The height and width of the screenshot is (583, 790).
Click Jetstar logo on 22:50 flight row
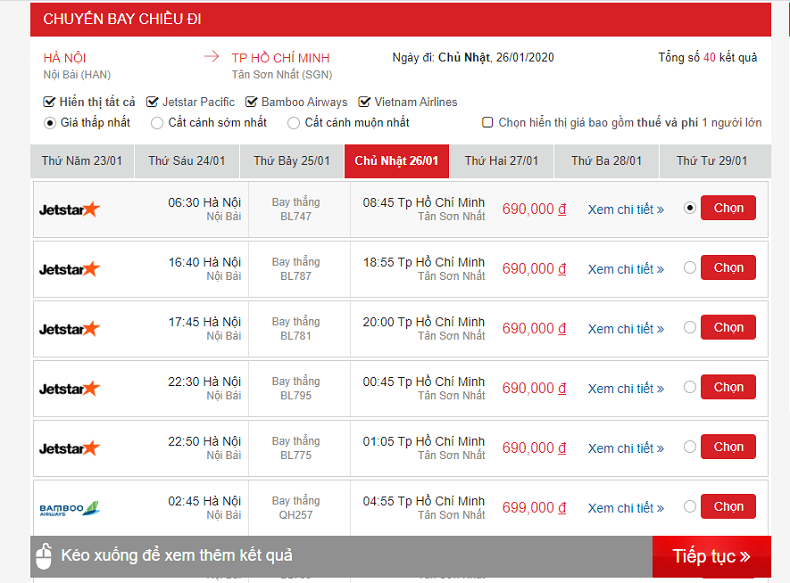click(70, 448)
